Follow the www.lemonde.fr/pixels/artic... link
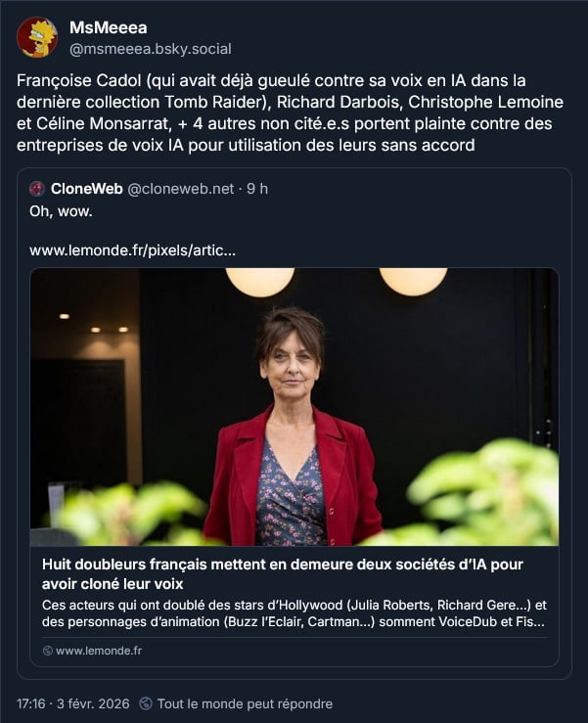This screenshot has width=588, height=723. pyautogui.click(x=132, y=249)
